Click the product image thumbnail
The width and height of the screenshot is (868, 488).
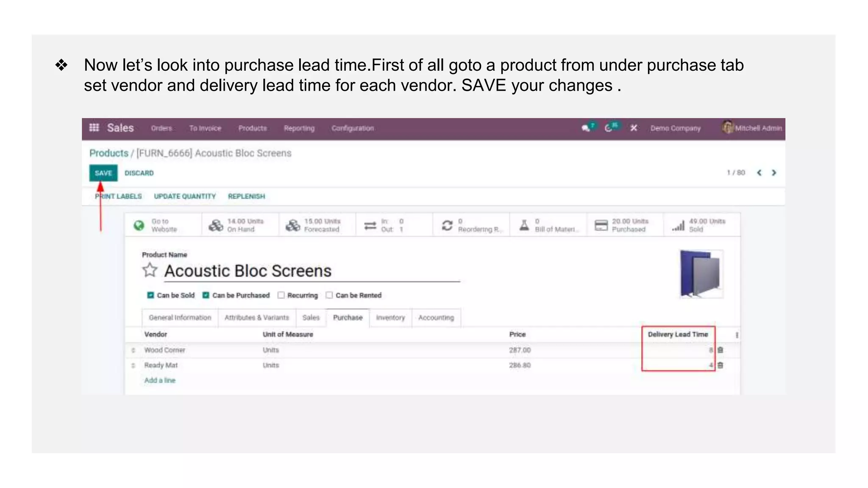click(x=701, y=274)
